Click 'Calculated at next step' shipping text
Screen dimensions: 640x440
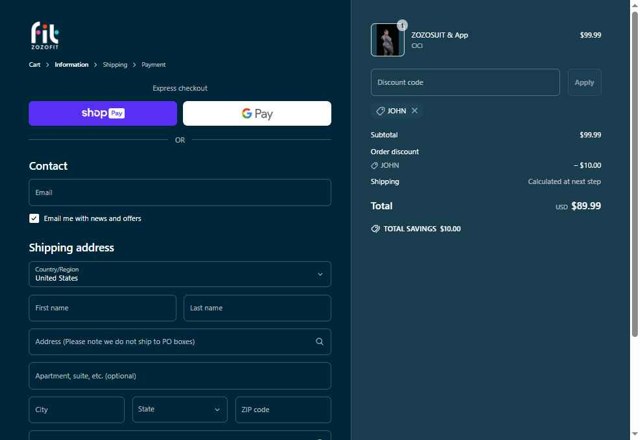(564, 182)
